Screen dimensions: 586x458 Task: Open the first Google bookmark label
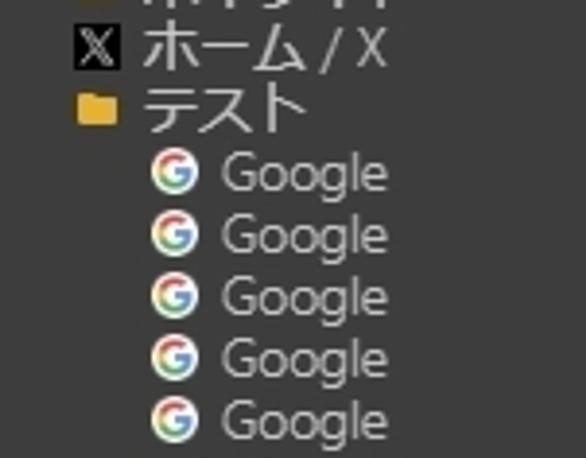305,175
